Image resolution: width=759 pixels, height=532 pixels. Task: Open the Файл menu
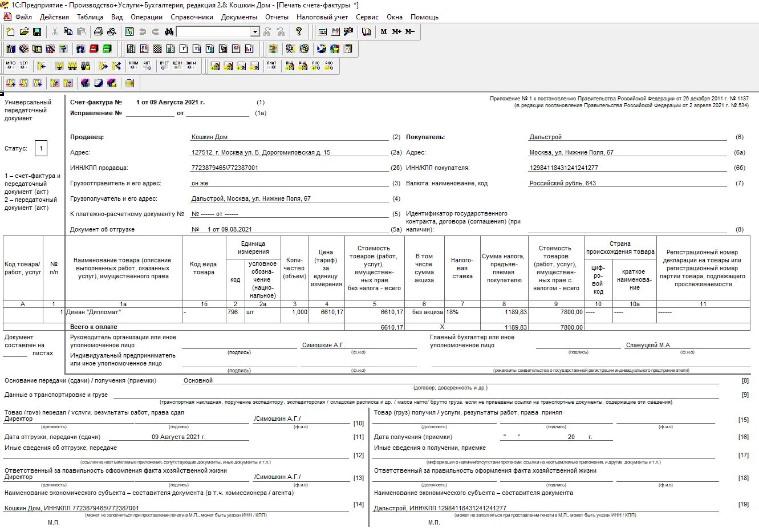(23, 17)
